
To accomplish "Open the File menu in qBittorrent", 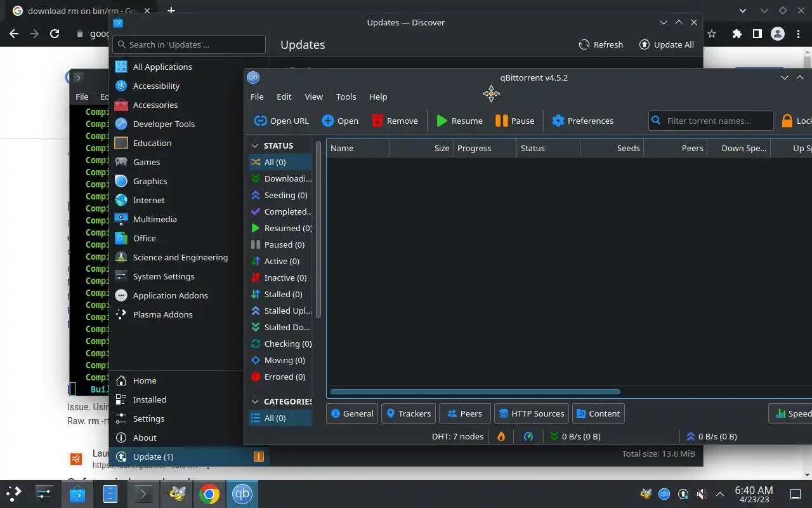I will [257, 97].
